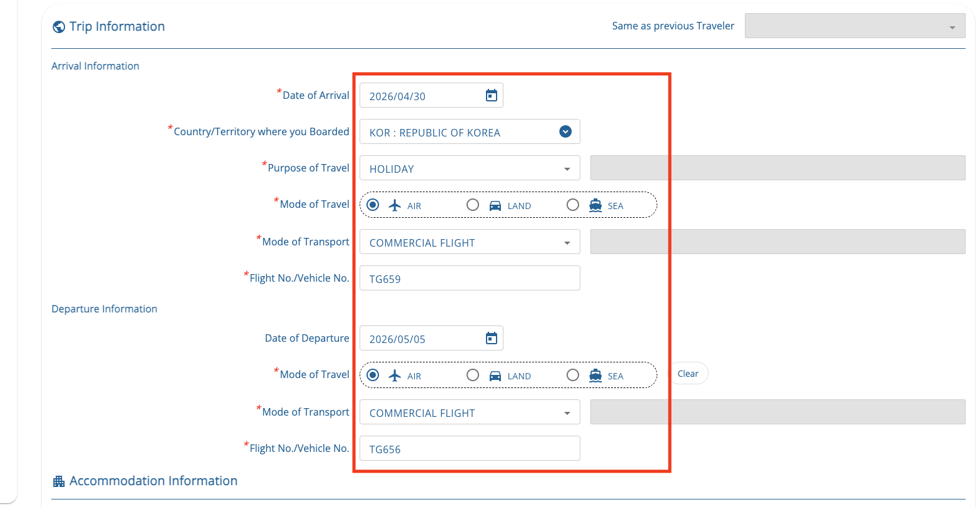980x507 pixels.
Task: Select the arrival LAND radio button
Action: click(x=473, y=205)
